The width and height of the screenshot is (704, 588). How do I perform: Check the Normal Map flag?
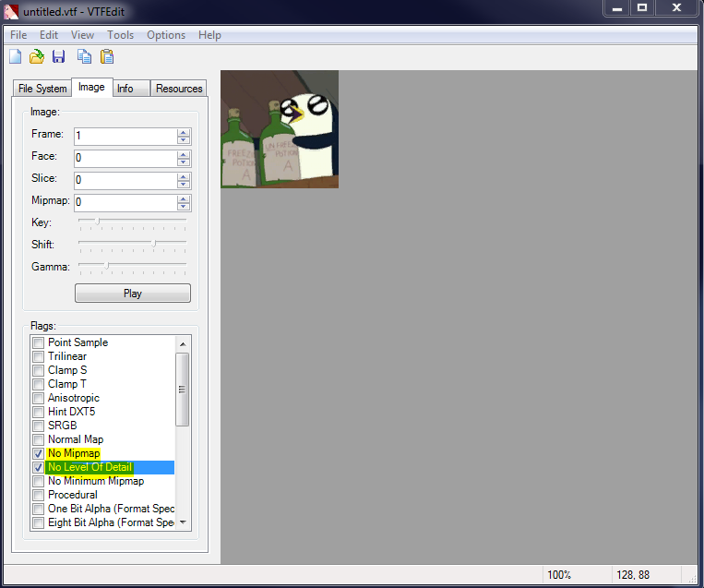[39, 439]
